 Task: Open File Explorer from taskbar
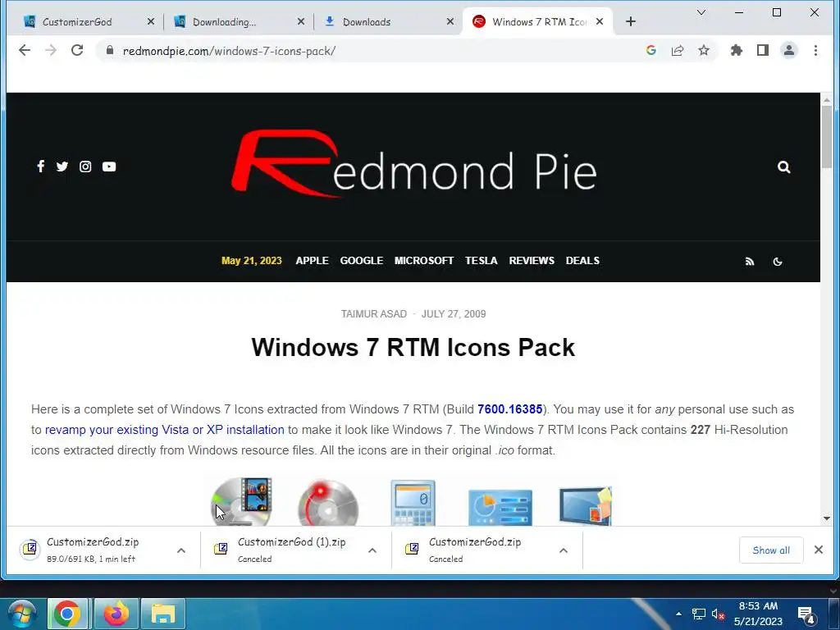(163, 614)
